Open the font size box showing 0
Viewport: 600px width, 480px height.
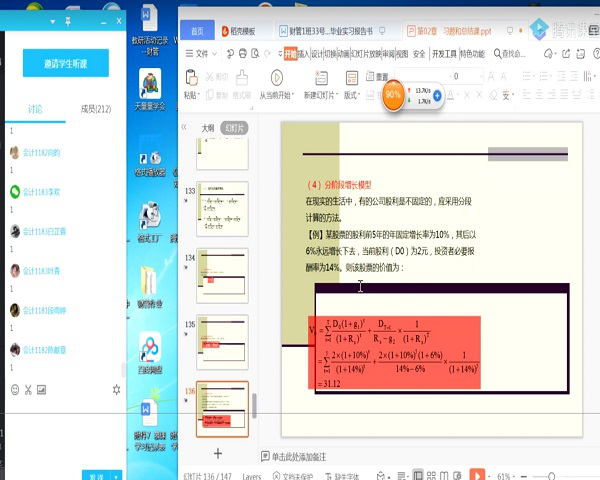(468, 77)
